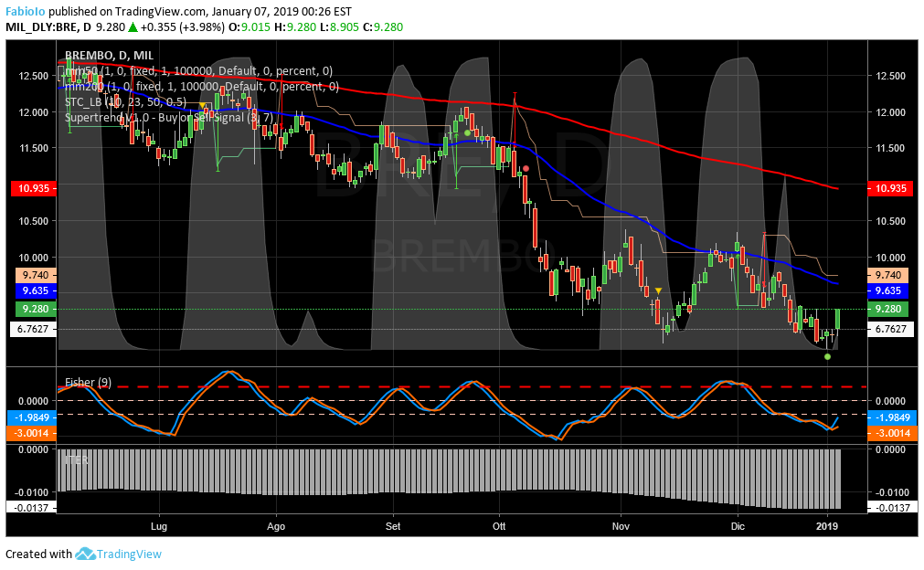The height and width of the screenshot is (570, 924).
Task: Click the green up-arrow beside price 9.280
Action: (133, 27)
